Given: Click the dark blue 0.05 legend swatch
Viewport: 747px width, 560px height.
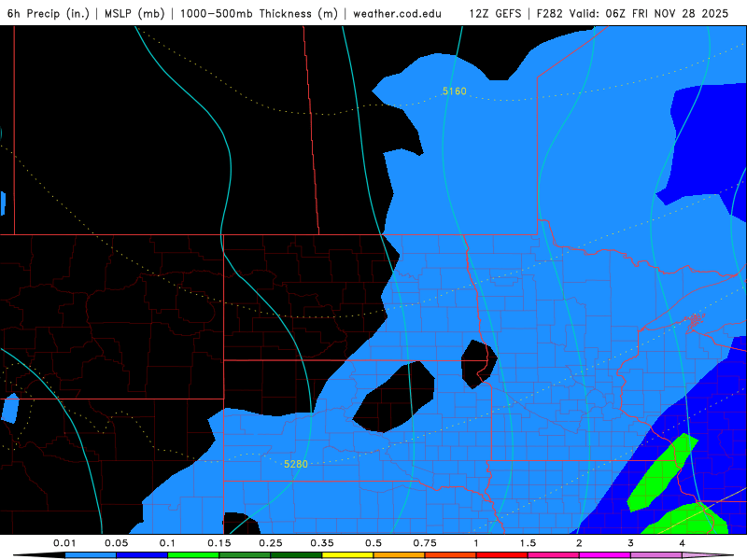Looking at the screenshot, I should (x=142, y=555).
